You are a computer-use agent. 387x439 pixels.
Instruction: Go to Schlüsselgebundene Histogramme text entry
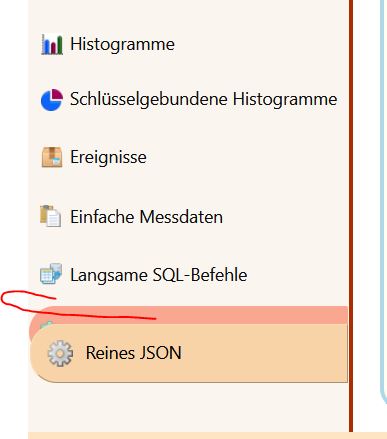(x=204, y=99)
